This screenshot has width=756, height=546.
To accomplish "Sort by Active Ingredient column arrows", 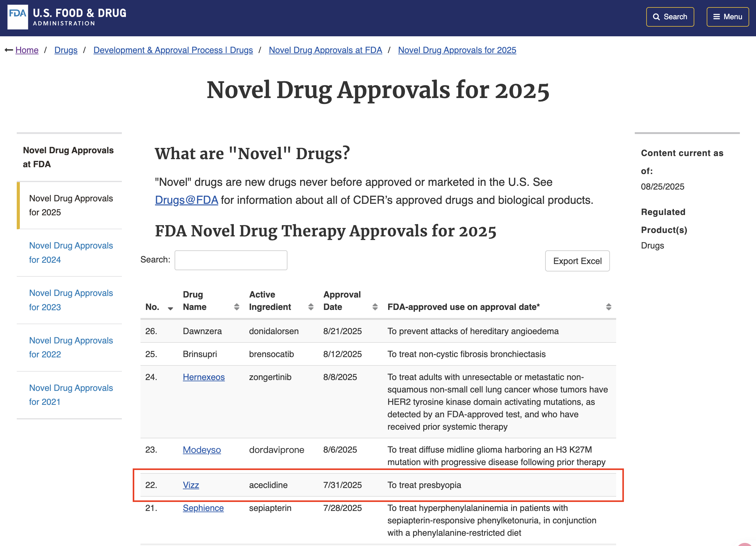I will 311,307.
